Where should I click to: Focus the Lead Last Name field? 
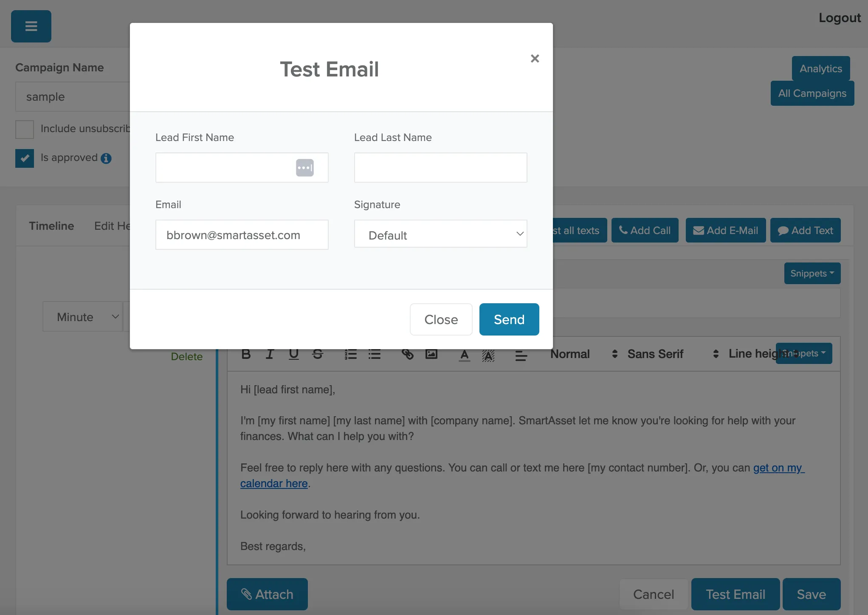pyautogui.click(x=440, y=167)
